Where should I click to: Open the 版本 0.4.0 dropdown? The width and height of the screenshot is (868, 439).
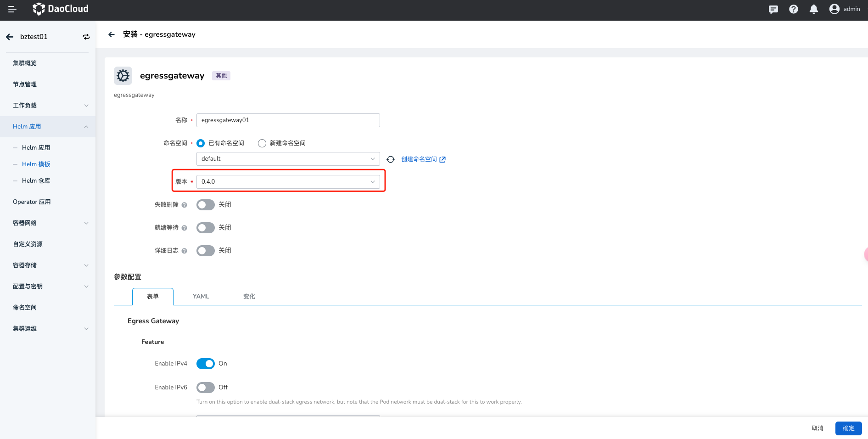(x=288, y=182)
